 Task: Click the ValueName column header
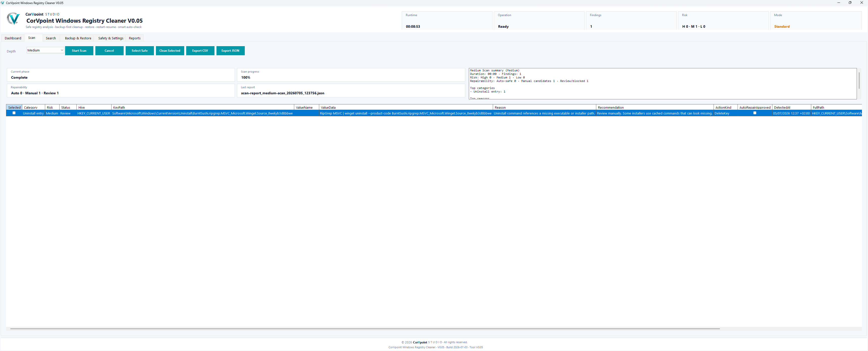point(306,107)
